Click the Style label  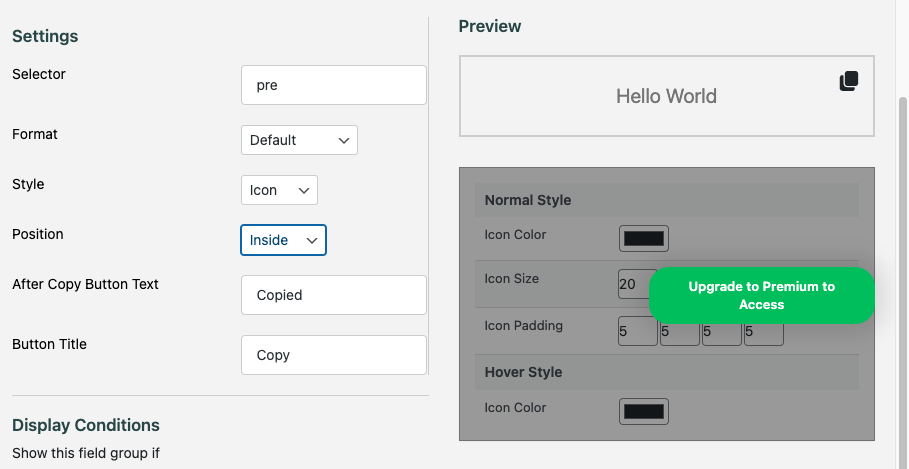tap(28, 184)
